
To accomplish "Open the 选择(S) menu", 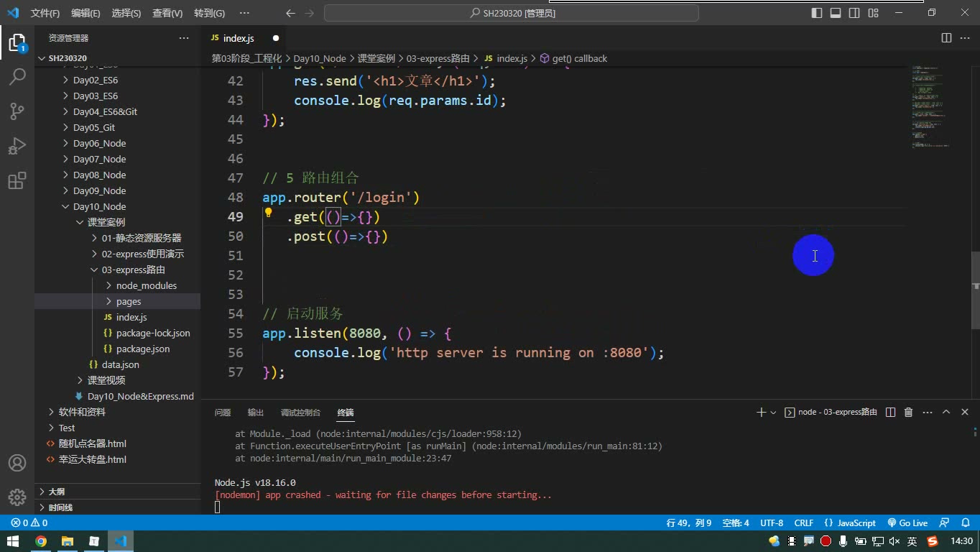I will point(126,13).
